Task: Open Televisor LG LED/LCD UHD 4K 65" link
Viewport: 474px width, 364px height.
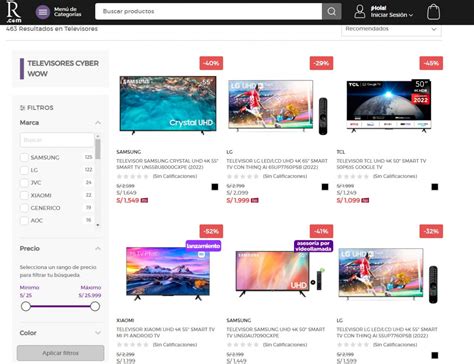Action: (x=277, y=164)
